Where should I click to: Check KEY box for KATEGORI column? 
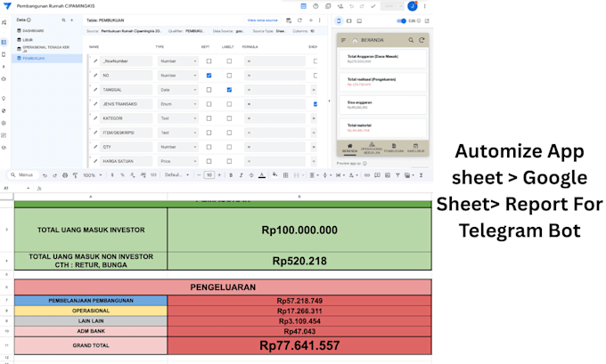209,118
